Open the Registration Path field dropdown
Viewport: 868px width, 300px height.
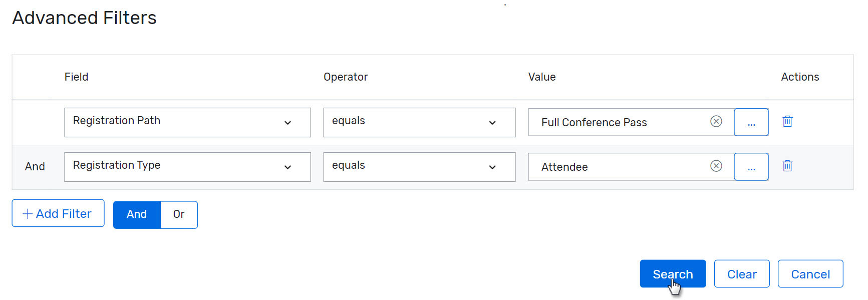(288, 122)
